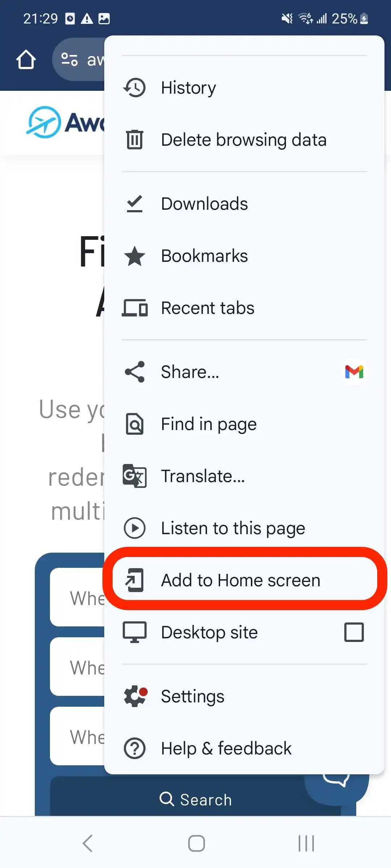Go to the browser Home page icon
The image size is (391, 868).
pyautogui.click(x=26, y=60)
